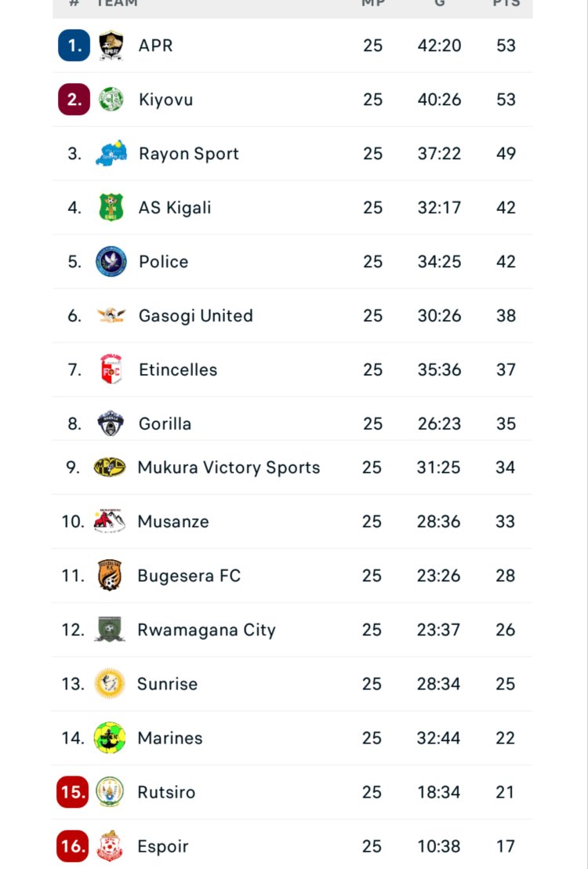Click the AS Kigali green badge
This screenshot has width=588, height=869.
[111, 208]
